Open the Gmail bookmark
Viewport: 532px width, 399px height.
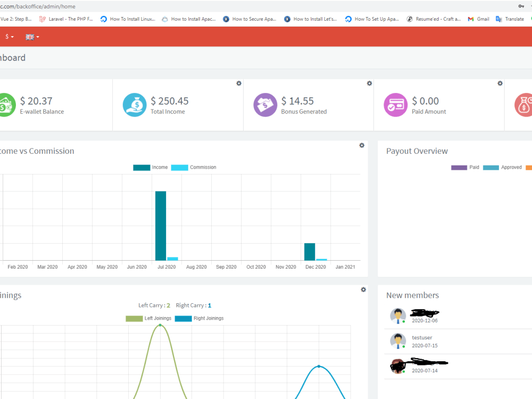[x=478, y=19]
